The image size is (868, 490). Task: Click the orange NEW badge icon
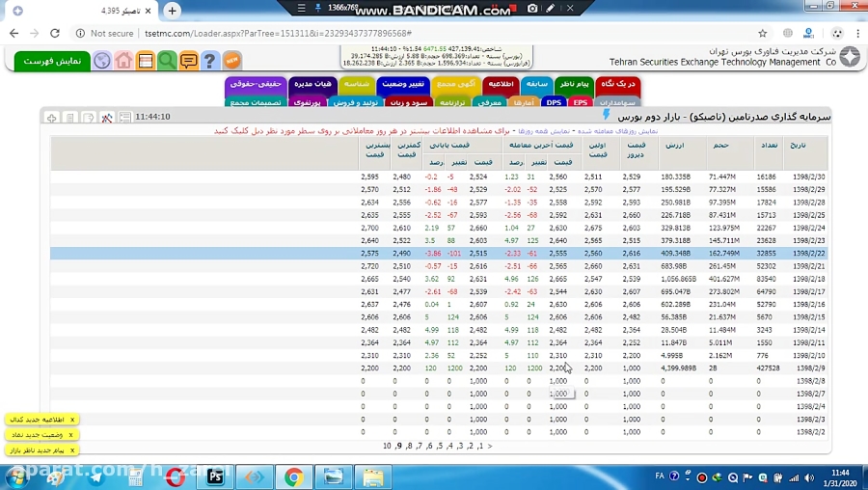pos(231,60)
